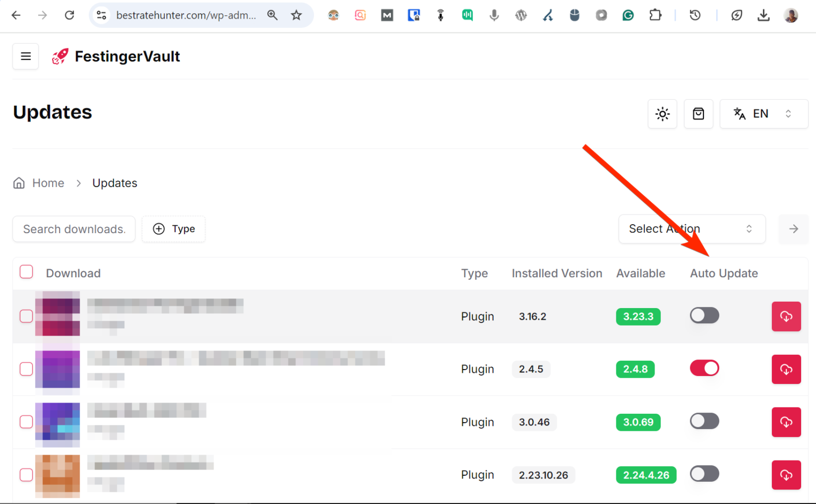Open the Select Action dropdown

coord(691,229)
